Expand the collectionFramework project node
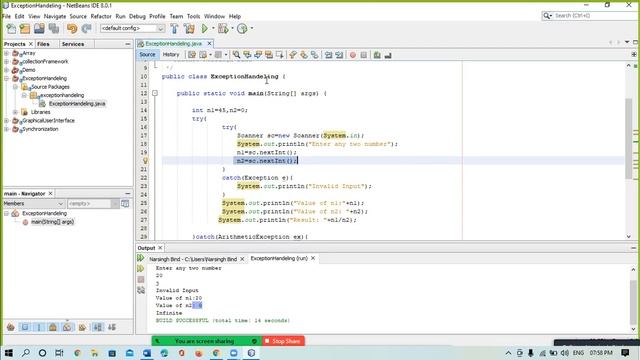 7,62
